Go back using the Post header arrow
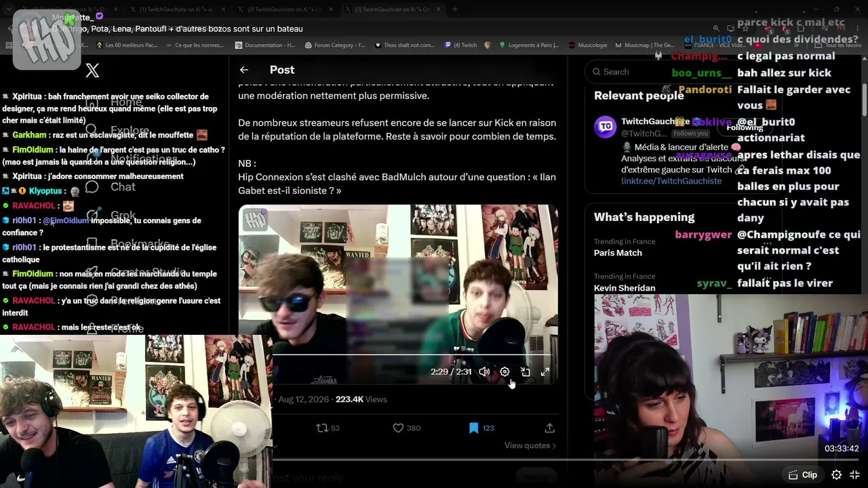The image size is (868, 488). pos(244,70)
